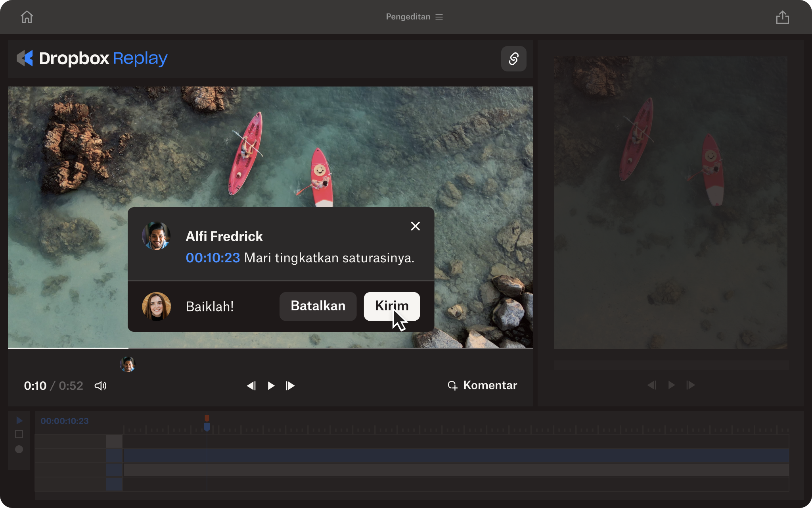This screenshot has width=812, height=508.
Task: Click the Batalkan button
Action: click(318, 306)
